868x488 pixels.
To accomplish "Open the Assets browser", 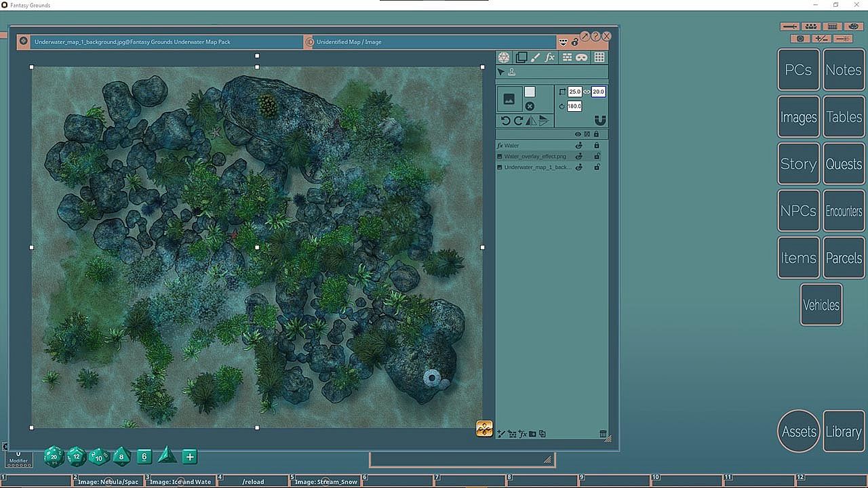I will pos(799,432).
